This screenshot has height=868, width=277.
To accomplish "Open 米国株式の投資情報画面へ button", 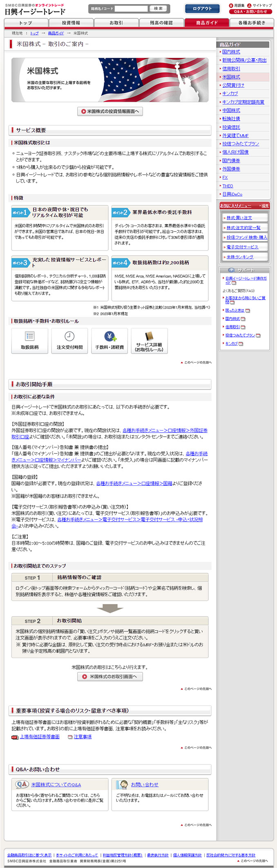I will (110, 111).
